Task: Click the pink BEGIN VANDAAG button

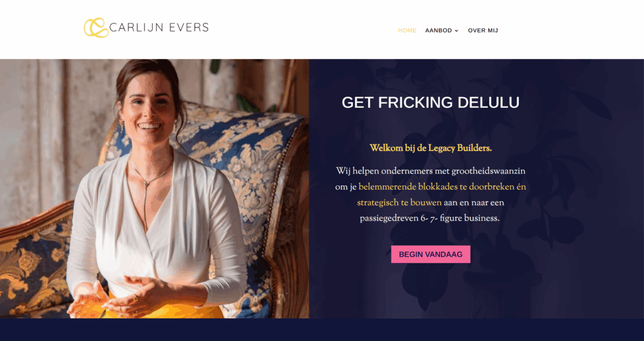Action: 431,255
